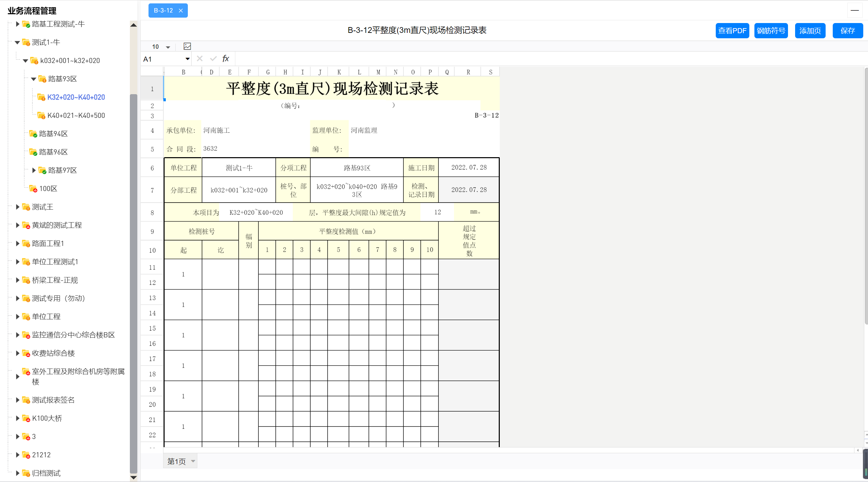Click the 钢筋符号 button

[x=771, y=31]
